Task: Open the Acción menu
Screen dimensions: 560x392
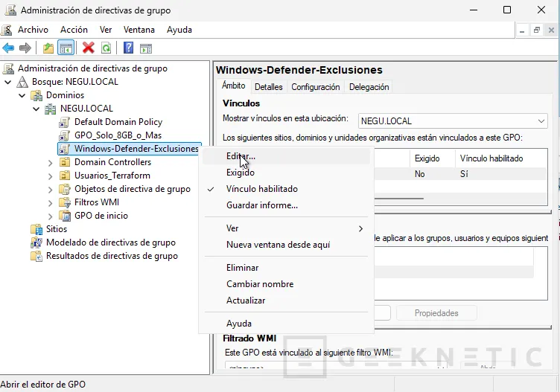Action: [74, 30]
